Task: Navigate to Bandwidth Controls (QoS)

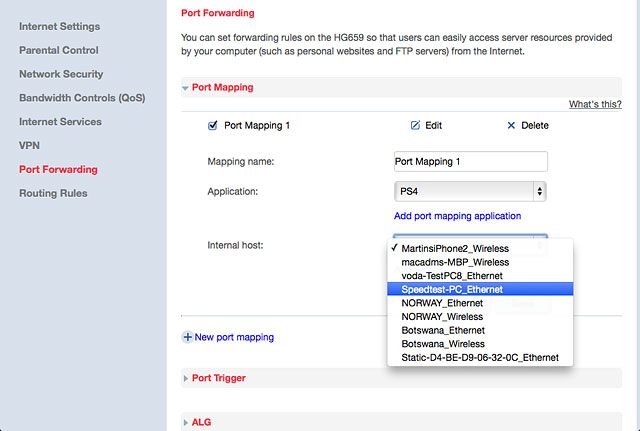Action: tap(82, 98)
